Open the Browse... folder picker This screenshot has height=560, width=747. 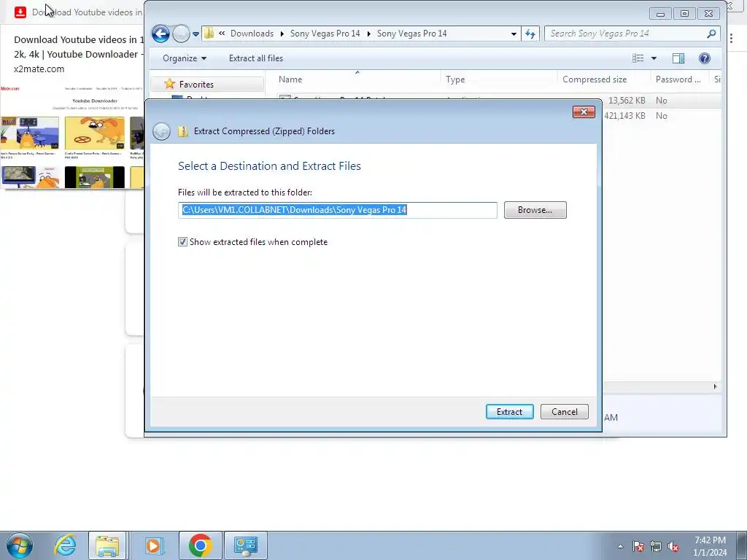coord(535,210)
